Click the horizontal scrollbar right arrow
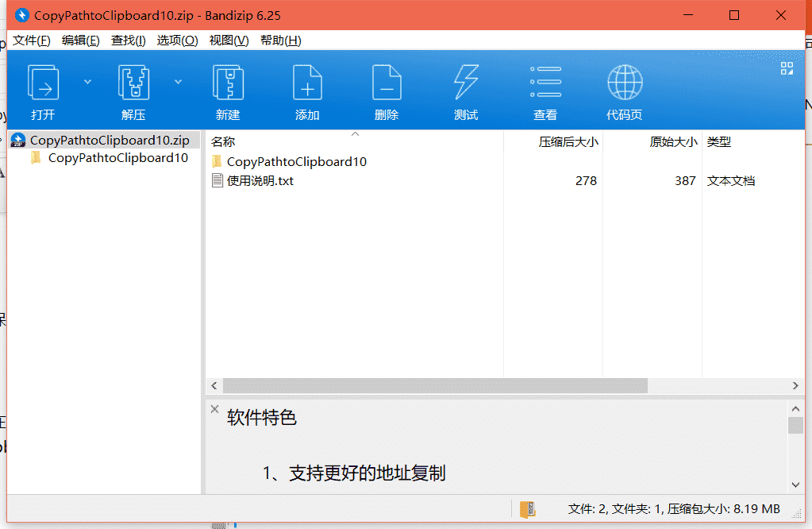 coord(795,385)
